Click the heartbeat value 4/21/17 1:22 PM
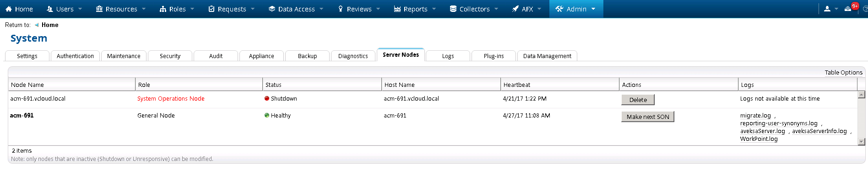The image size is (868, 171). click(x=524, y=99)
